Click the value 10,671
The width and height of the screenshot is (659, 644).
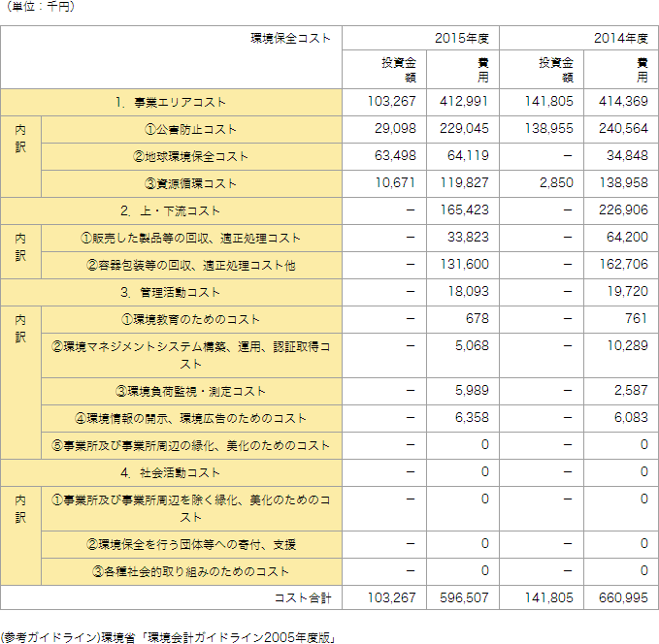click(x=395, y=182)
